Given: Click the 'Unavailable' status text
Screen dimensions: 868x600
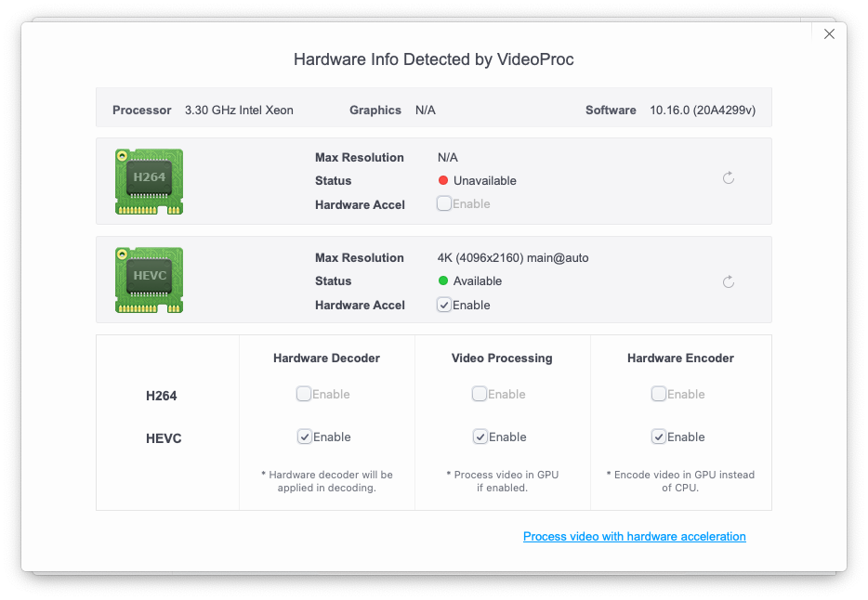Looking at the screenshot, I should 485,181.
